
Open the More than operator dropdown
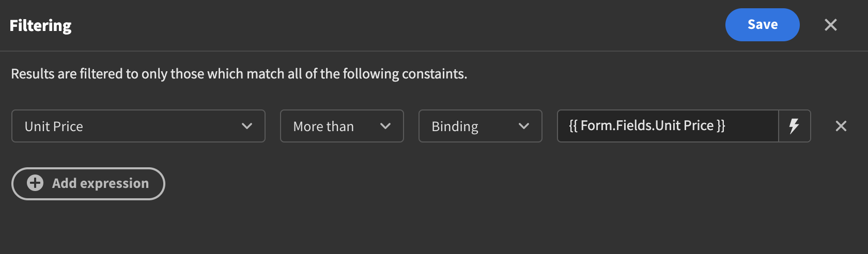point(342,126)
